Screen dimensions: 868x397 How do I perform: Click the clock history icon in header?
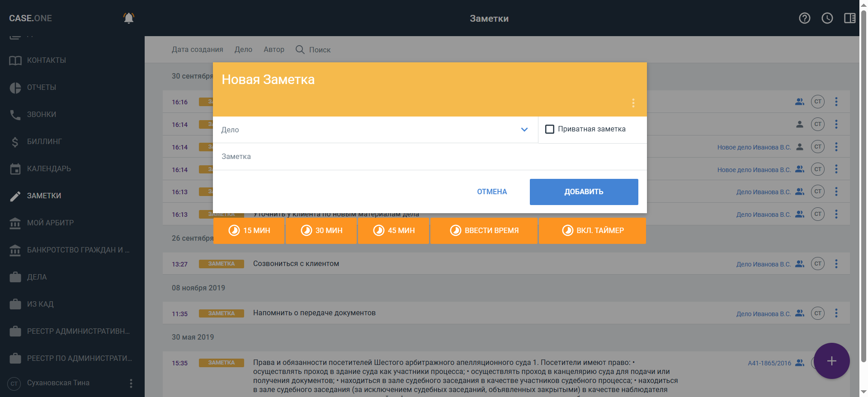[827, 18]
